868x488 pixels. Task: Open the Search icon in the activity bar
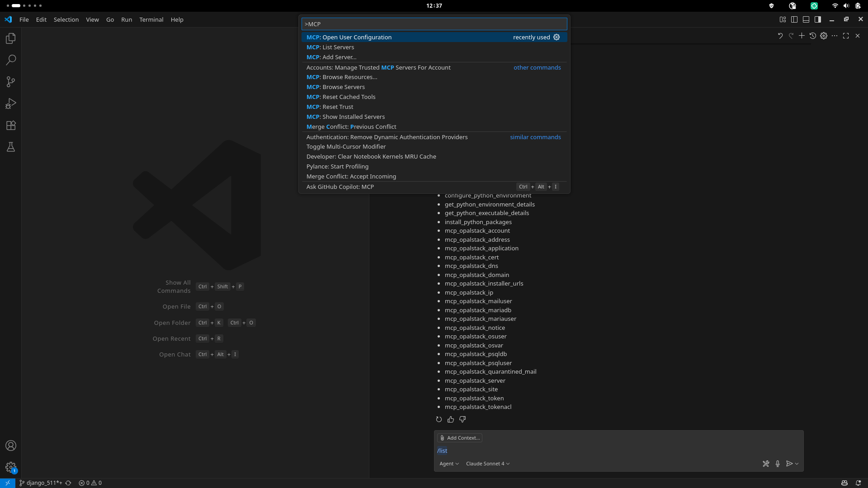(x=10, y=60)
